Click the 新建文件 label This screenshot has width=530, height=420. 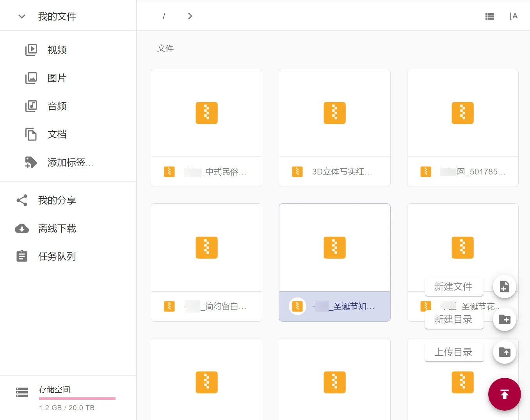coord(454,287)
